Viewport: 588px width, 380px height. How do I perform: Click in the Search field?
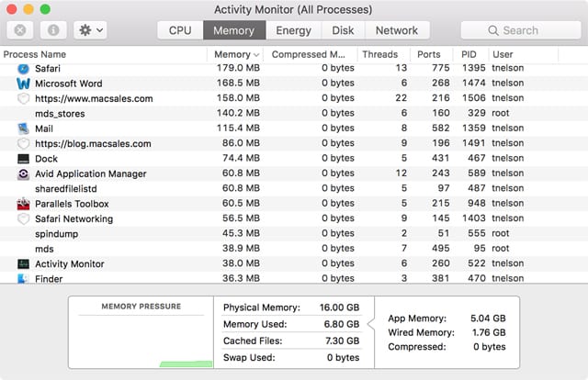click(x=520, y=30)
